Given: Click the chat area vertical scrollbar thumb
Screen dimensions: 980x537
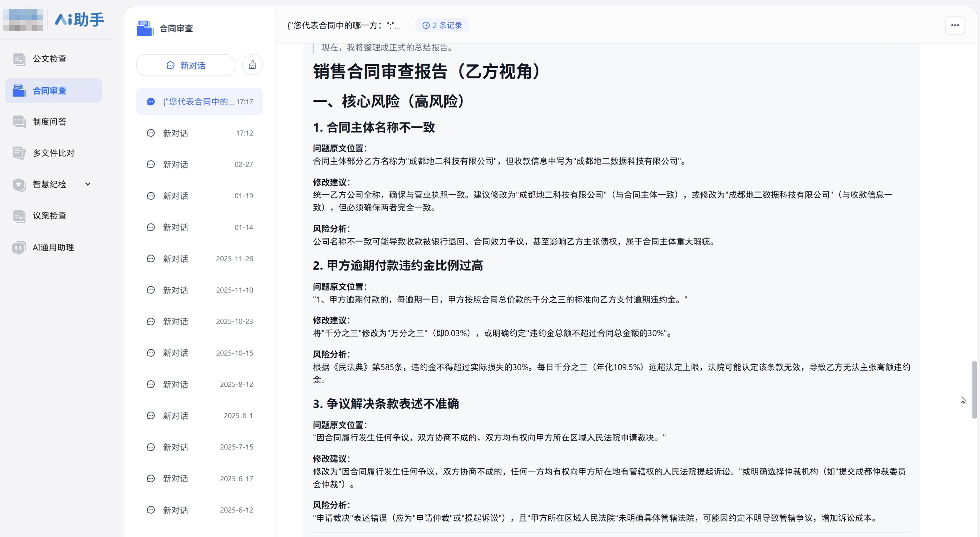Looking at the screenshot, I should [974, 390].
